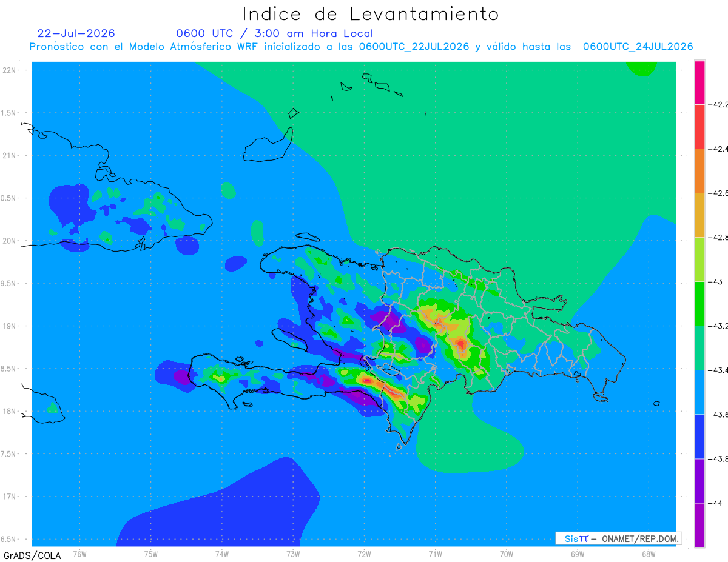This screenshot has width=728, height=562.
Task: Click the '19N' latitude label
Action: (10, 326)
